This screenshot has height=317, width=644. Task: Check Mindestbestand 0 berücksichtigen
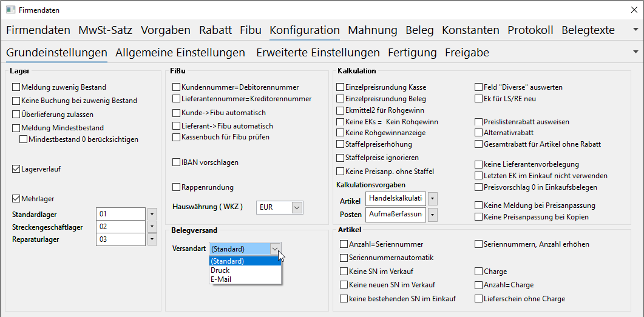24,139
